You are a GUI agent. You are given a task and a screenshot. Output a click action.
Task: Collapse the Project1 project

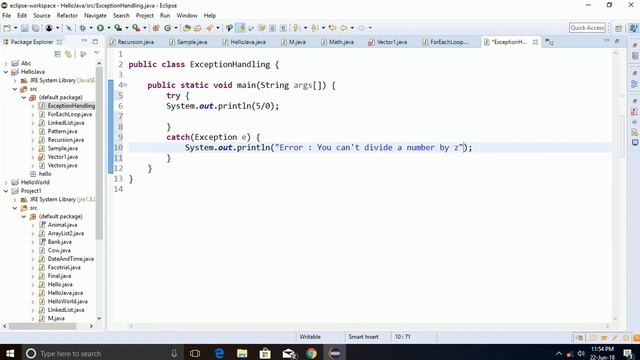(x=6, y=191)
